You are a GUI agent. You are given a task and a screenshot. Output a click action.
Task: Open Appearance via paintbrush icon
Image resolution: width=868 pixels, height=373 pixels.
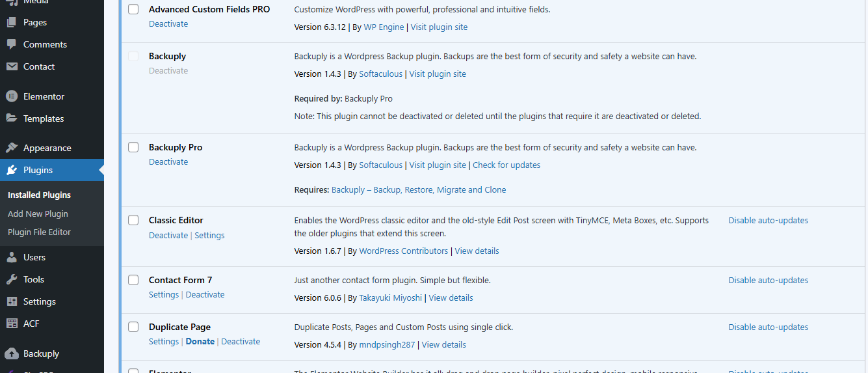(12, 148)
